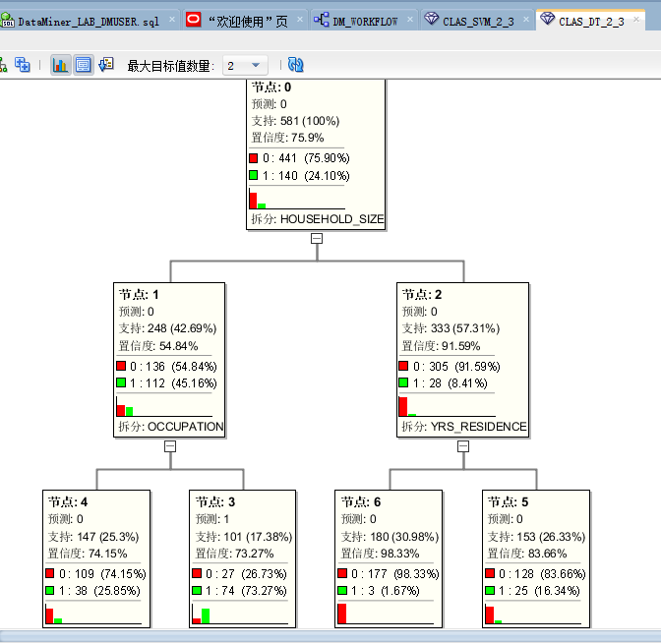Open the DM_WORKFLOW tab
This screenshot has height=644, width=661.
pyautogui.click(x=365, y=21)
